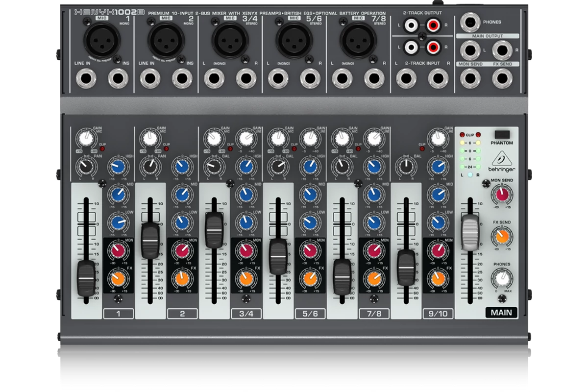This screenshot has width=588, height=392.
Task: Adjust the channel 9/10 BAL knob
Action: [406, 167]
